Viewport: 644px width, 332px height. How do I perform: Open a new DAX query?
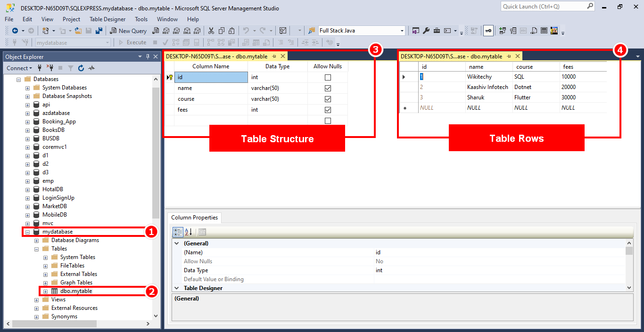pos(198,31)
